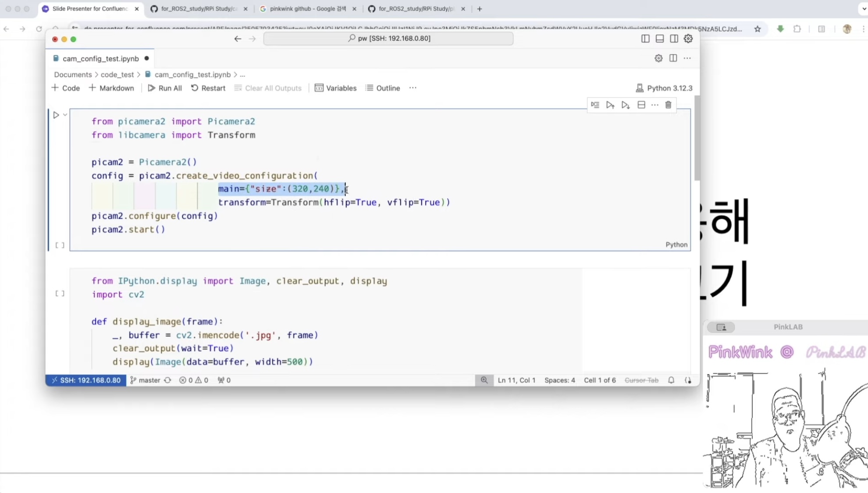Image resolution: width=868 pixels, height=493 pixels.
Task: Select Python 3.12.3 kernel picker
Action: click(664, 88)
